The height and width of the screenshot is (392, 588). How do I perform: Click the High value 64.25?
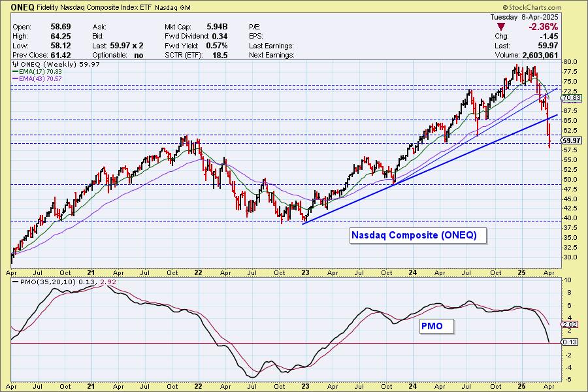(61, 37)
